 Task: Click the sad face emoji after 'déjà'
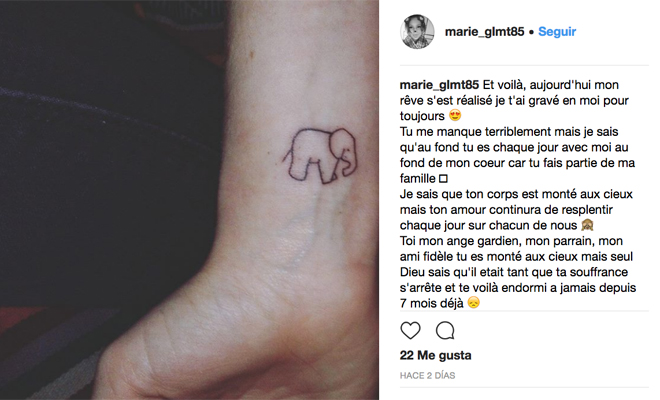click(x=474, y=303)
